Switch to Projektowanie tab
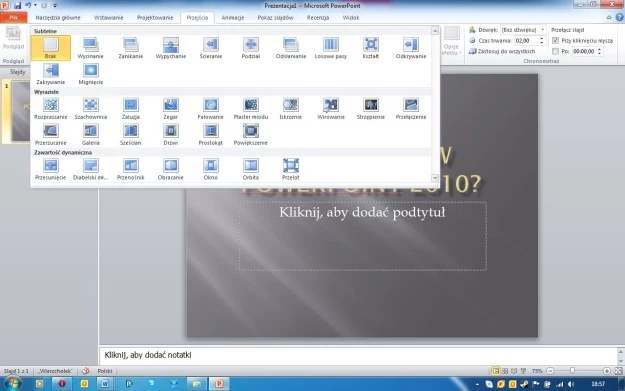The width and height of the screenshot is (625, 391). click(155, 18)
